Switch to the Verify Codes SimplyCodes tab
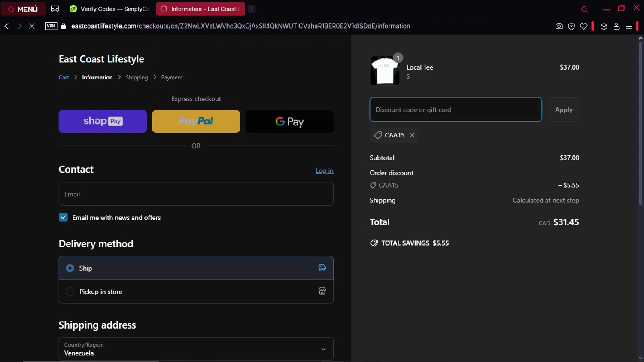The image size is (644, 362). click(110, 9)
